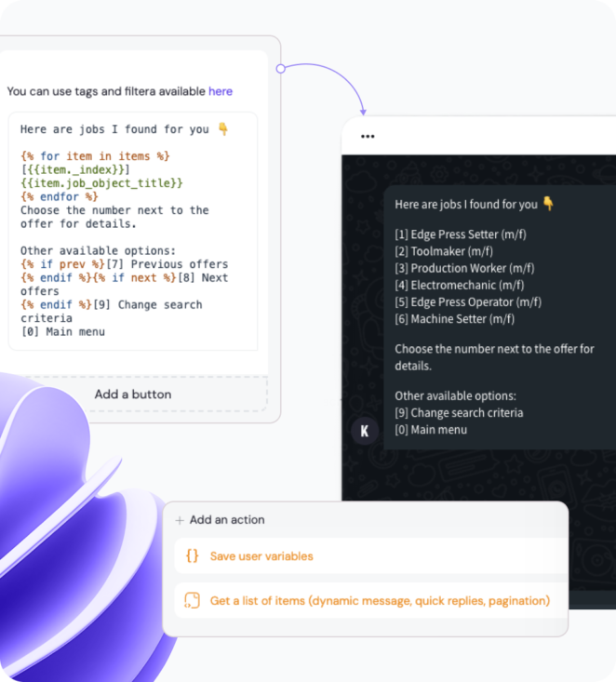Click the '[0] Main menu' line in the template
The image size is (616, 682).
(x=63, y=332)
